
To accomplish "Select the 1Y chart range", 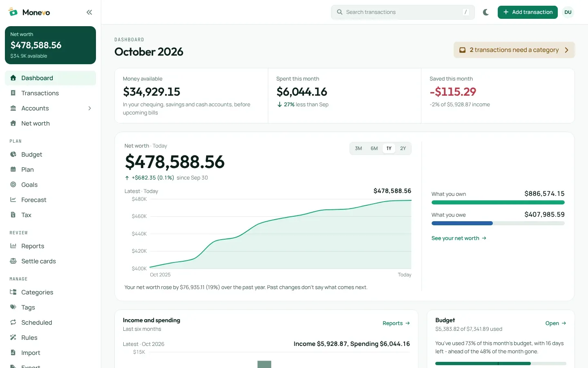I will (x=389, y=148).
